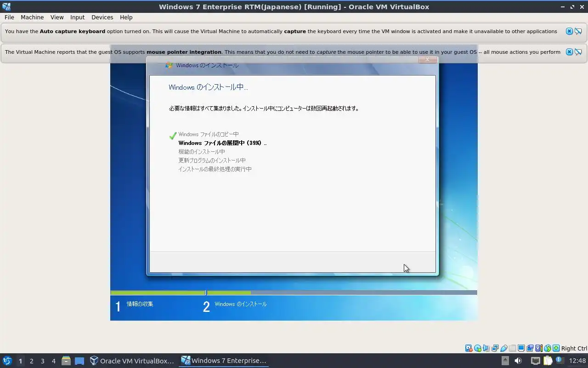Screen dimensions: 588x368
Task: Open the notification alert tray icon
Action: (x=559, y=361)
